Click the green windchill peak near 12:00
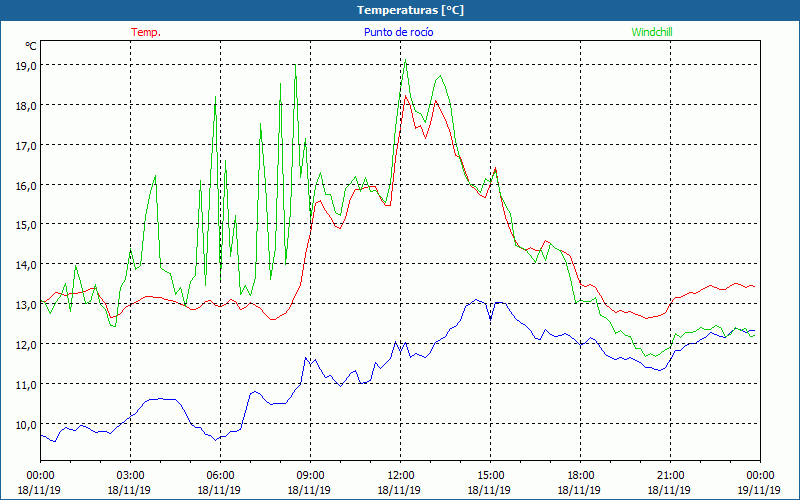The image size is (800, 500). coord(405,60)
